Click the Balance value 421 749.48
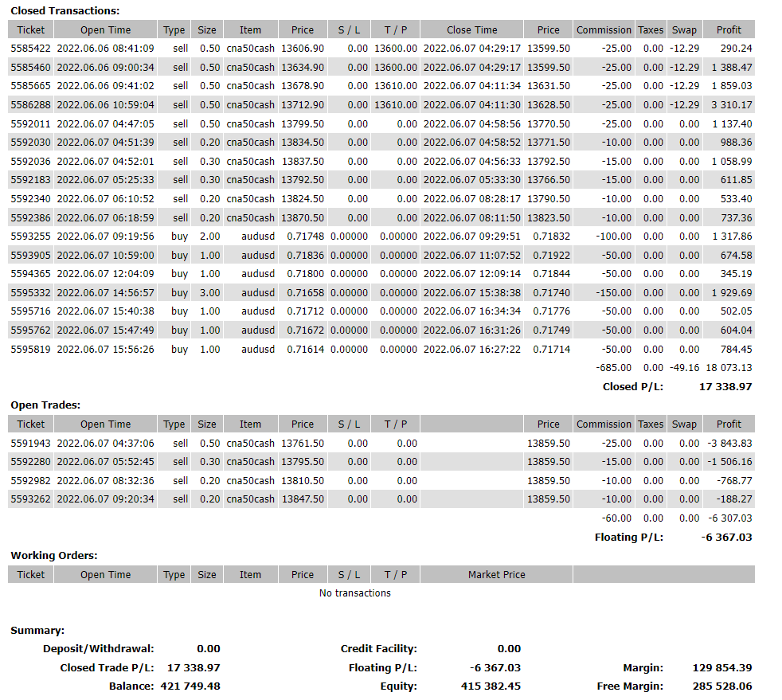 (190, 686)
